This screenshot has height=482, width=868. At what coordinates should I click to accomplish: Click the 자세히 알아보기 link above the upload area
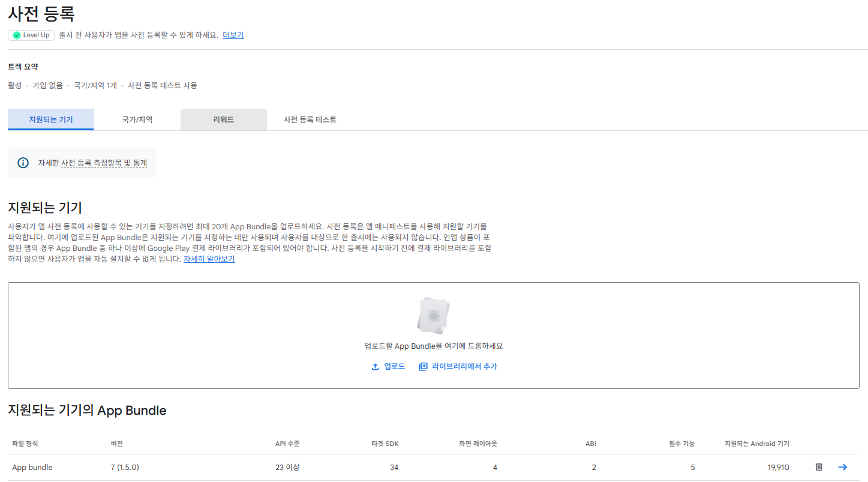click(x=209, y=258)
